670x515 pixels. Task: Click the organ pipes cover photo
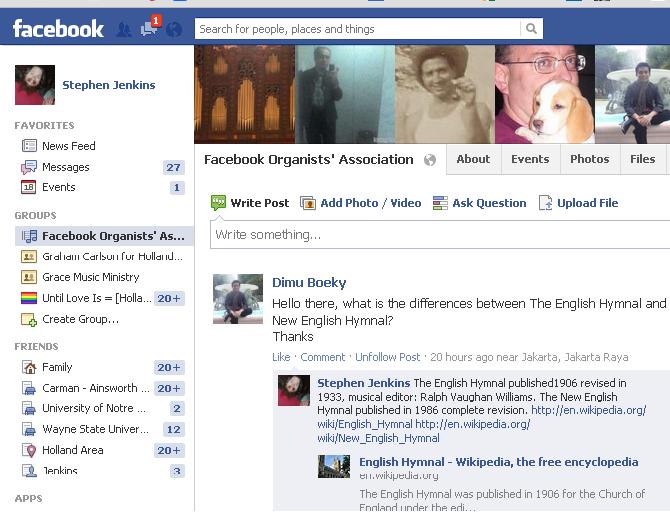tap(244, 94)
